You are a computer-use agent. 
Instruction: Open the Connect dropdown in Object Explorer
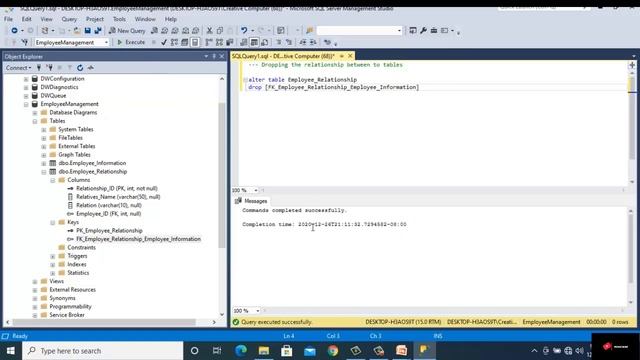click(x=18, y=68)
